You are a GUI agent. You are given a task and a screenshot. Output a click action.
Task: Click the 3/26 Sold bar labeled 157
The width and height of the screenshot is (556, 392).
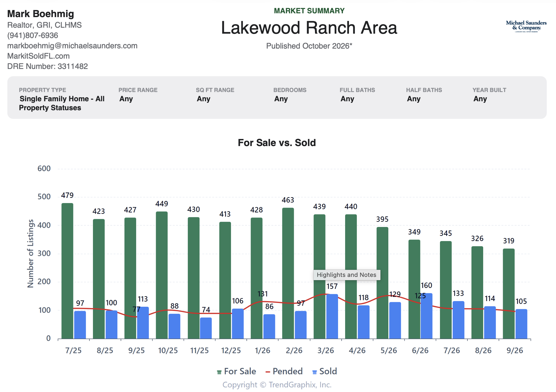point(332,317)
